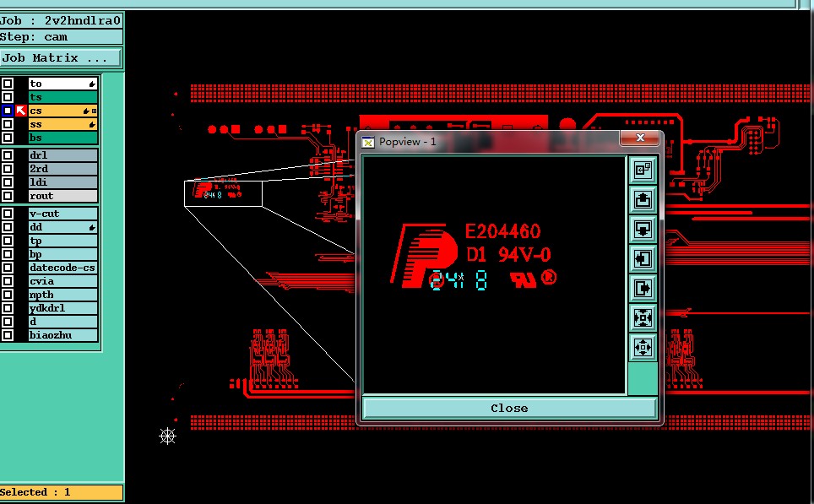Toggle display checkbox for 'v-cut' layer

[8, 214]
